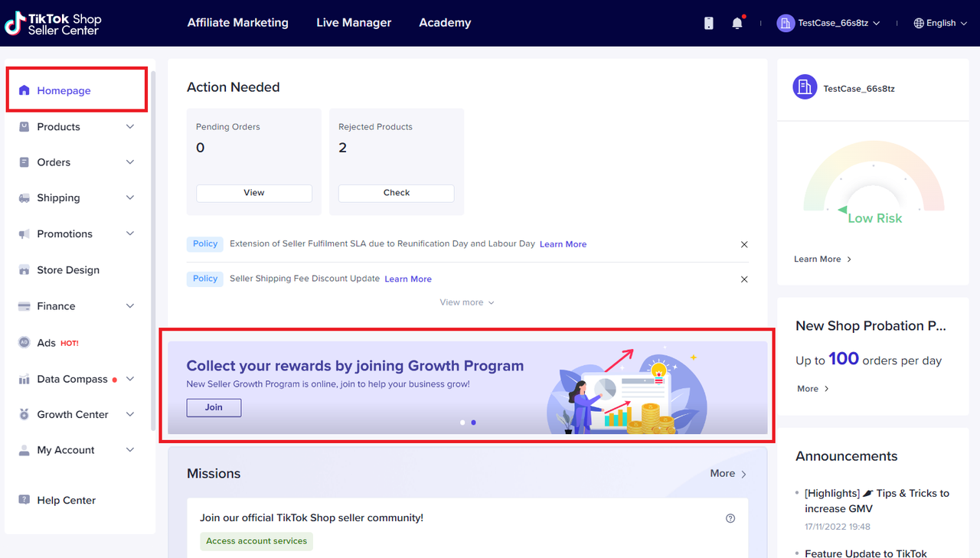980x558 pixels.
Task: Click the Missions help question mark icon
Action: [x=730, y=518]
